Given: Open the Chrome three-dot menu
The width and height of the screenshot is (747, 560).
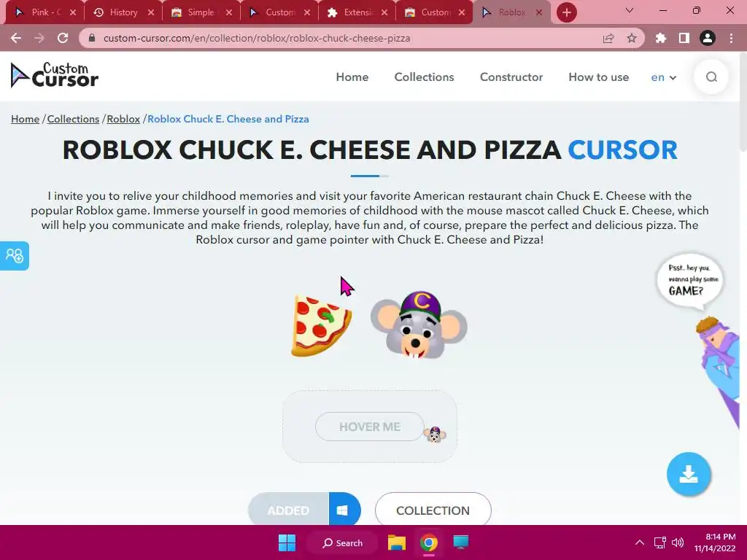Looking at the screenshot, I should pyautogui.click(x=731, y=38).
